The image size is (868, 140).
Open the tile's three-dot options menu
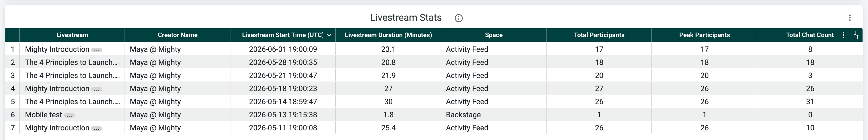849,18
